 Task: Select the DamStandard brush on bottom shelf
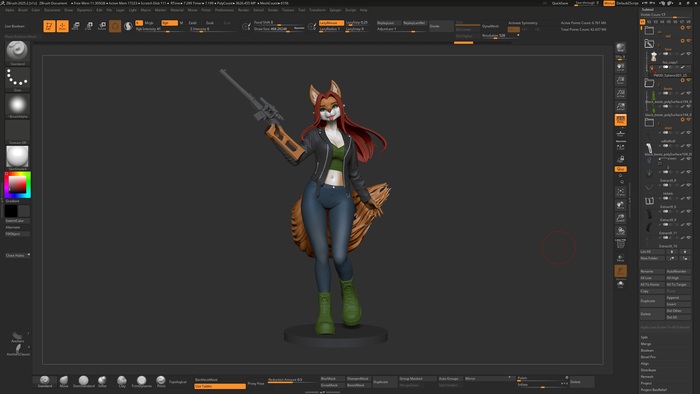(x=83, y=382)
